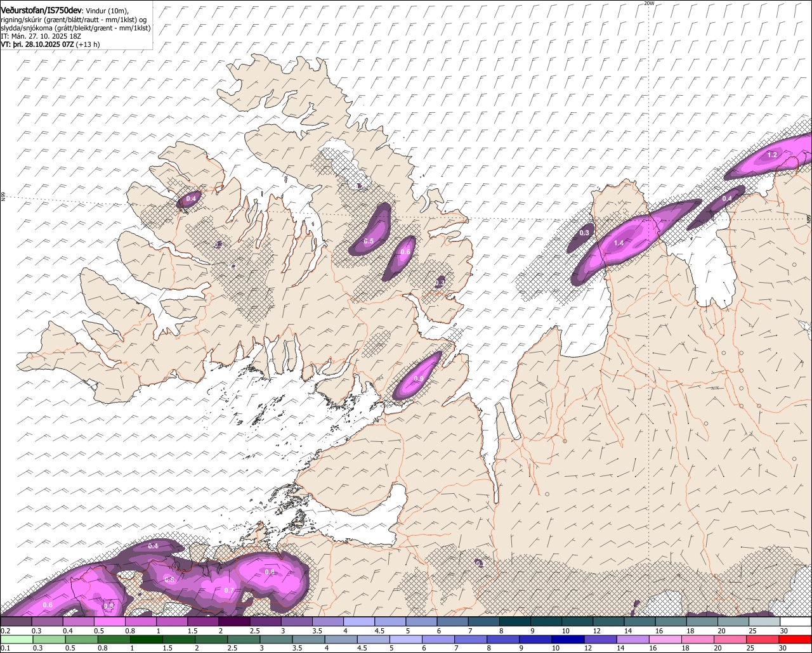Viewport: 812px width, 653px height.
Task: Pick the lavender snow-scale swatch starting at 4
Action: tap(359, 622)
